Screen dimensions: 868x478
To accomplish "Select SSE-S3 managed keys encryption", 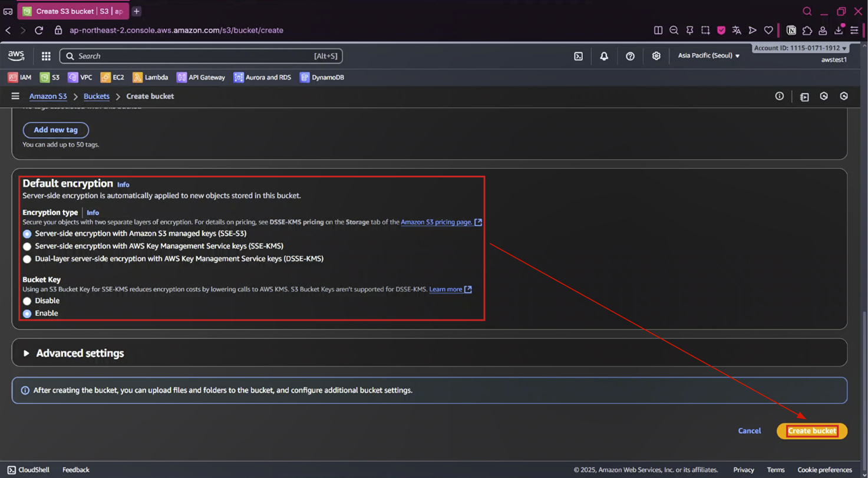I will [x=27, y=233].
